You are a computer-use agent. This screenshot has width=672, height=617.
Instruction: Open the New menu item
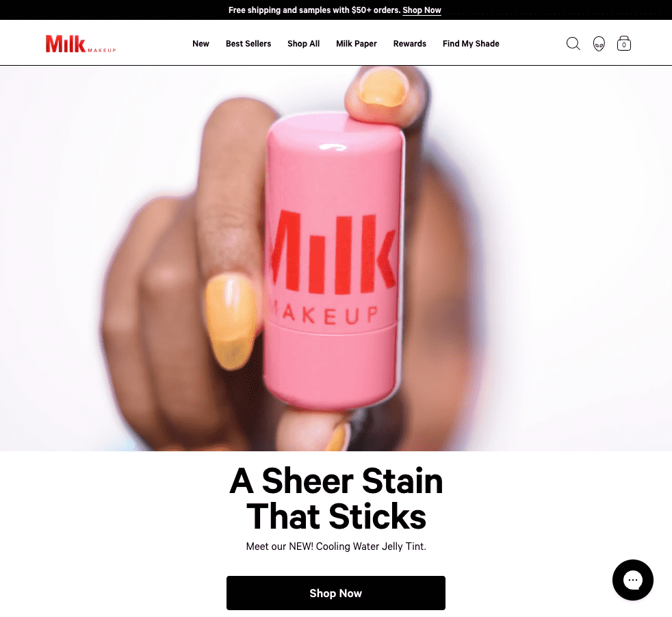coord(201,44)
